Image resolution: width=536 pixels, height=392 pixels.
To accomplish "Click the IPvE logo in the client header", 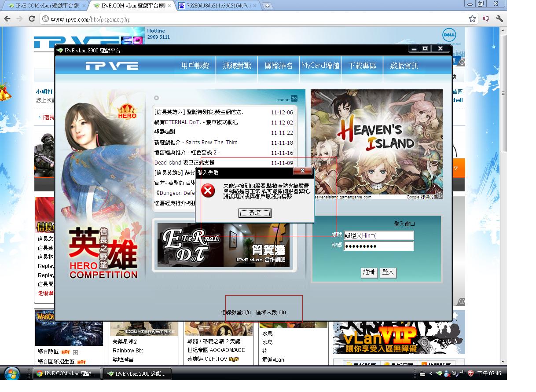I will click(x=112, y=66).
